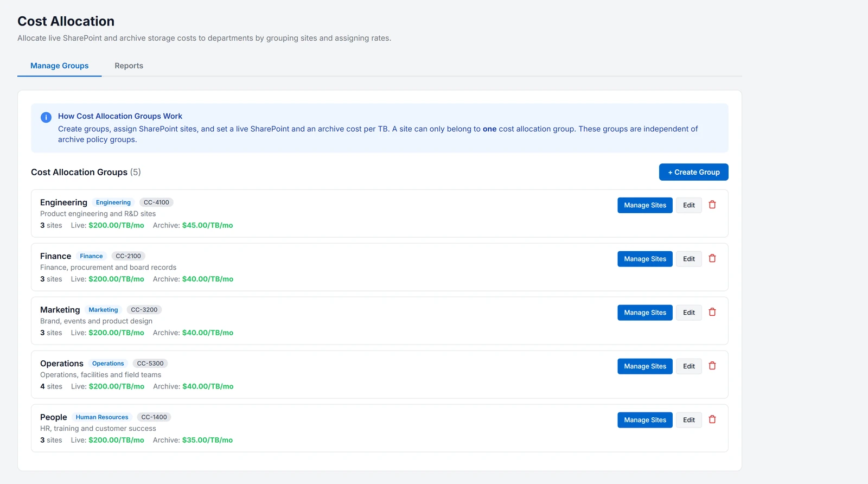Click 'Operations, facilities and field teams' description
868x484 pixels.
point(100,375)
